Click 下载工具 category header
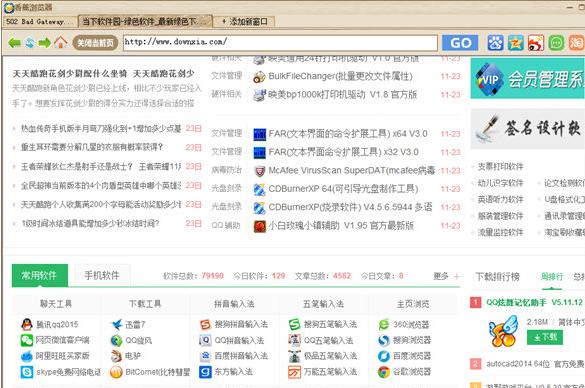585x388 pixels. (x=145, y=304)
